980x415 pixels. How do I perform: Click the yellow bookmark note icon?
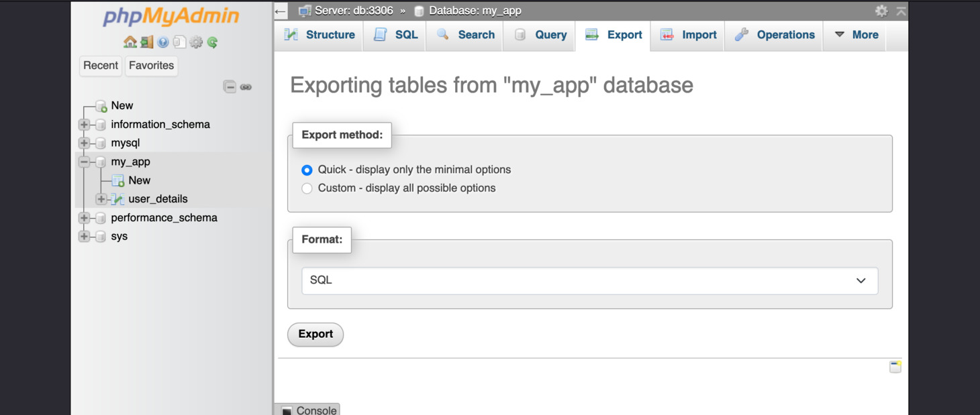pos(895,367)
